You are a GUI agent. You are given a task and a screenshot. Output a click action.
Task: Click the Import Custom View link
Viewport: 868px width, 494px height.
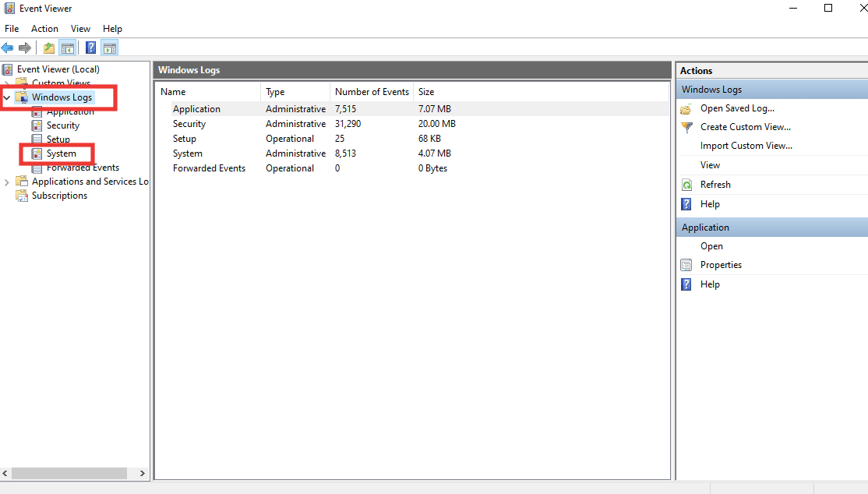click(x=745, y=146)
